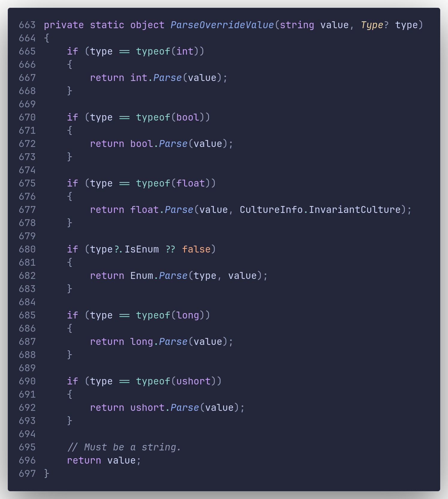Click the yellow 'Type' parameter type

[372, 25]
